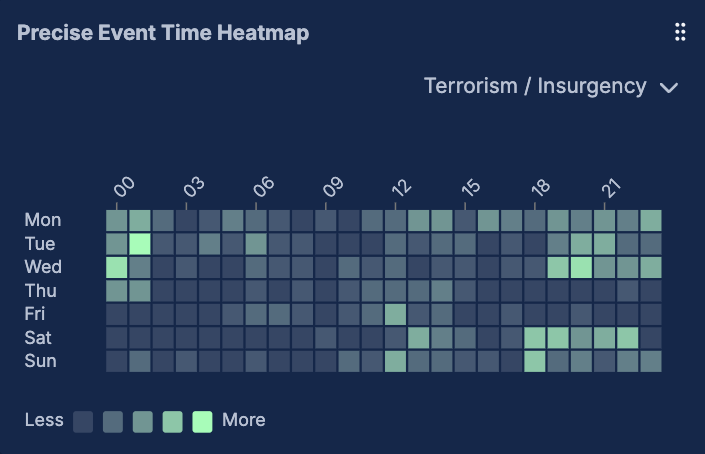Image resolution: width=705 pixels, height=454 pixels.
Task: Click the Wednesday 20:00 bright cell
Action: pyautogui.click(x=581, y=267)
